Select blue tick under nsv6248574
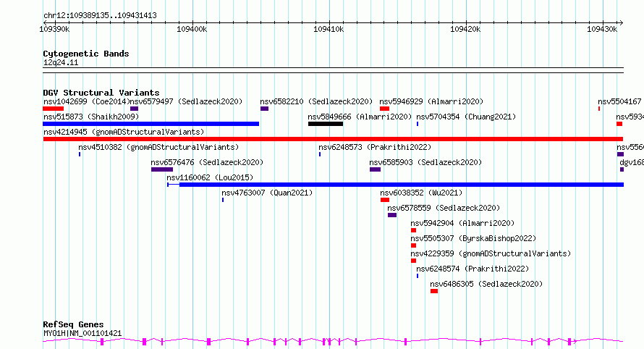 point(418,276)
